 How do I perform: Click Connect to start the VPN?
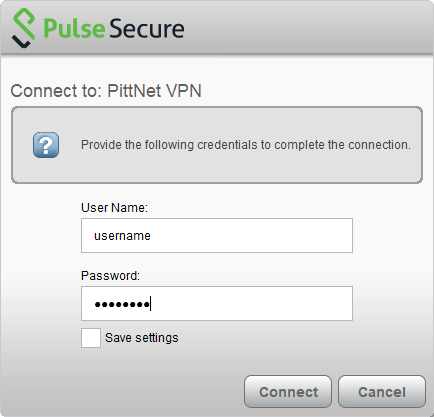tap(288, 392)
